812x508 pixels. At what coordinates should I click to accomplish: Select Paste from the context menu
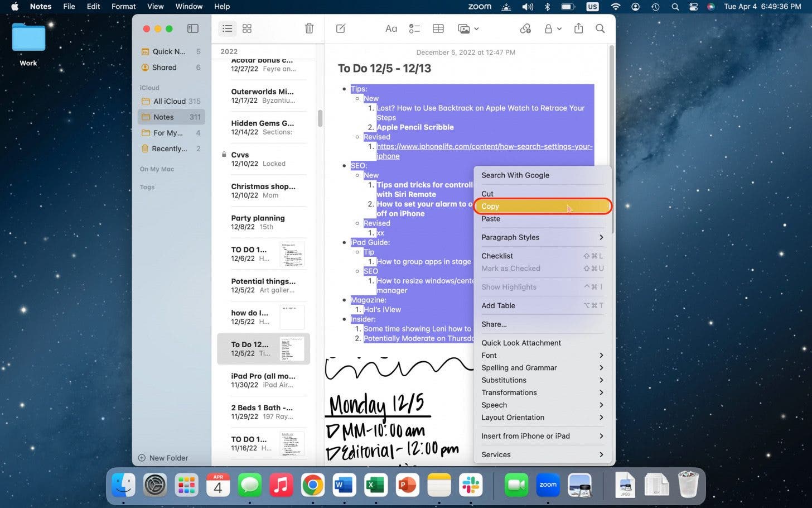click(x=491, y=218)
